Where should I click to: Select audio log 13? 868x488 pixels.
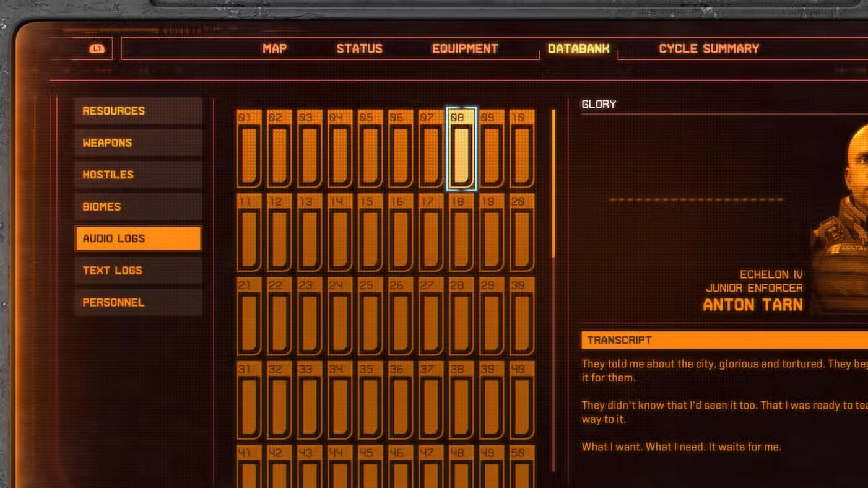[x=310, y=233]
